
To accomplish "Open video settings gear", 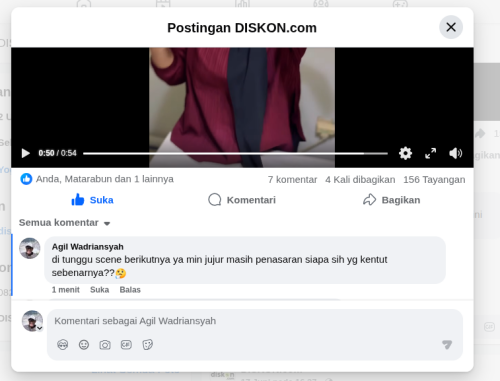I will click(405, 153).
